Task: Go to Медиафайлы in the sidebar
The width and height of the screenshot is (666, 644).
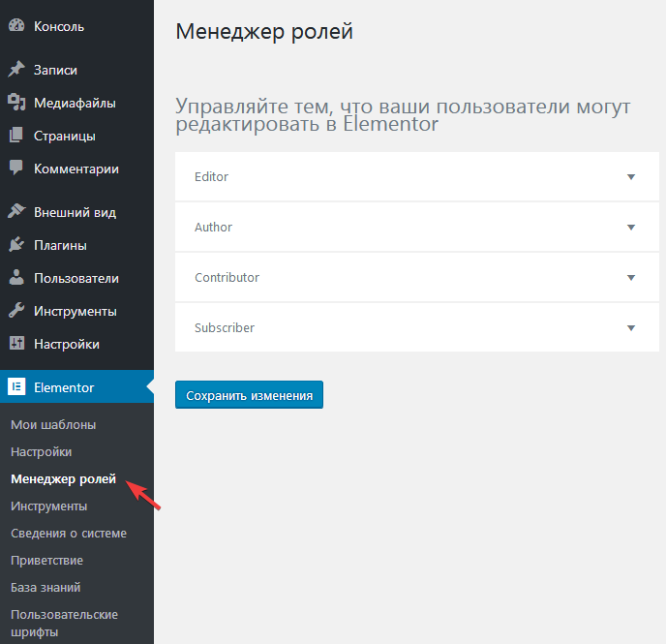Action: point(76,103)
